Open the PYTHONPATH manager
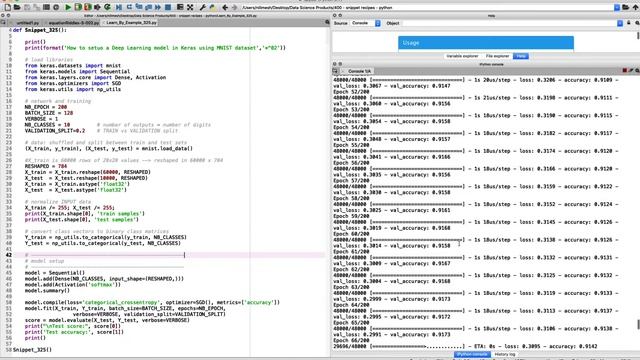The image size is (640, 360). coord(212,7)
